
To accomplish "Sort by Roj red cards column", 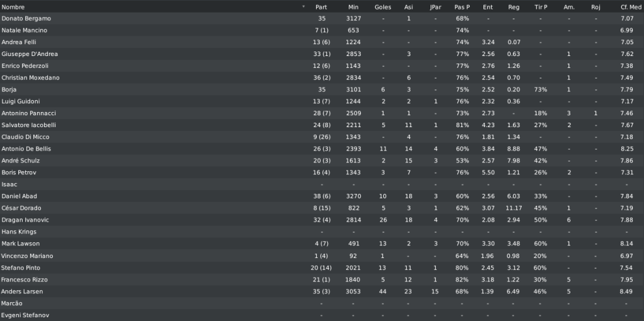I will tap(596, 7).
